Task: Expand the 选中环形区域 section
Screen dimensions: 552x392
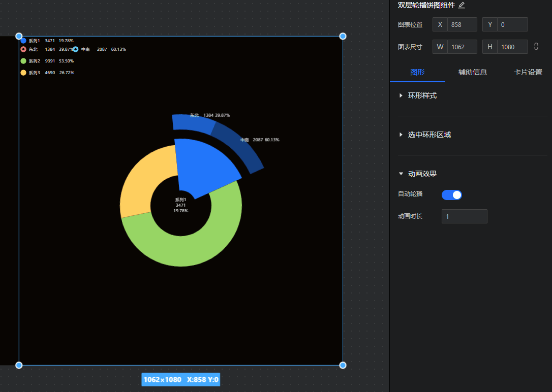Action: [429, 135]
